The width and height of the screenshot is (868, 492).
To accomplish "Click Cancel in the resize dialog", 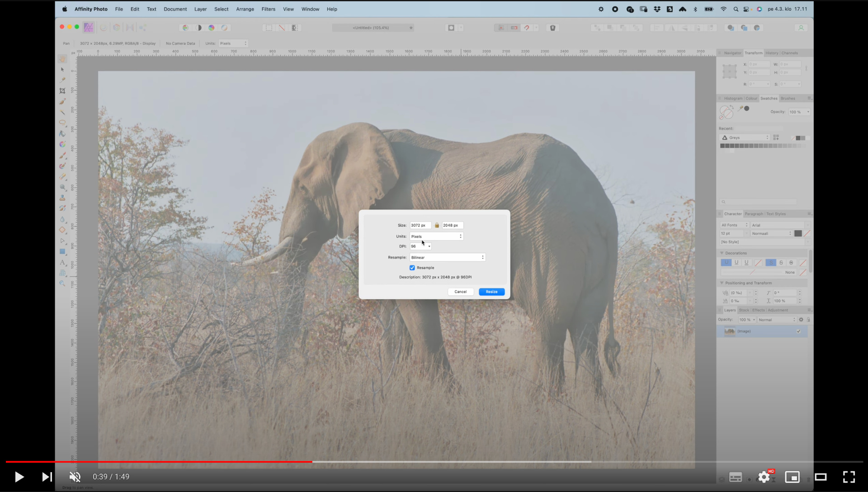I will (x=460, y=292).
